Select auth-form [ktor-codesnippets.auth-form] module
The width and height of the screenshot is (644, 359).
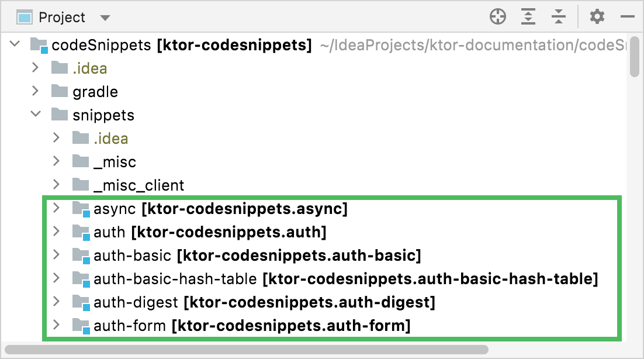(252, 326)
